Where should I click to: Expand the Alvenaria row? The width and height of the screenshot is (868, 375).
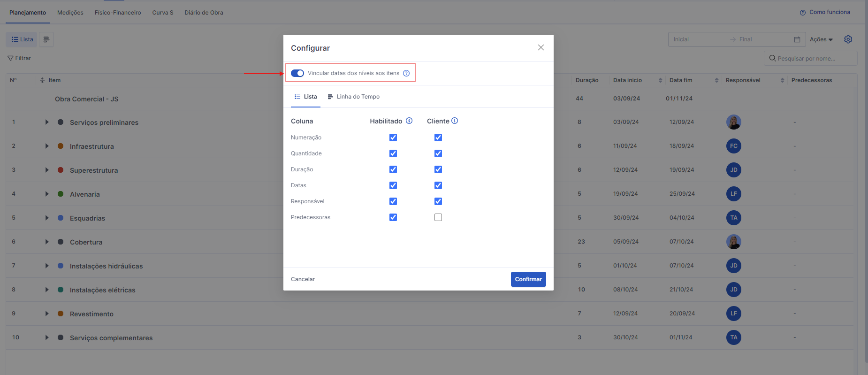point(47,194)
